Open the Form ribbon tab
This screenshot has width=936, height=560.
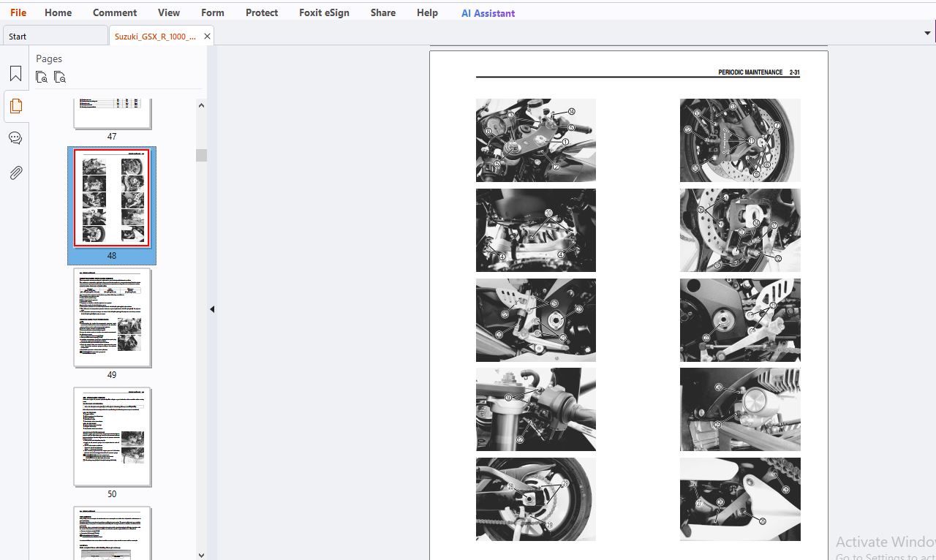click(213, 12)
